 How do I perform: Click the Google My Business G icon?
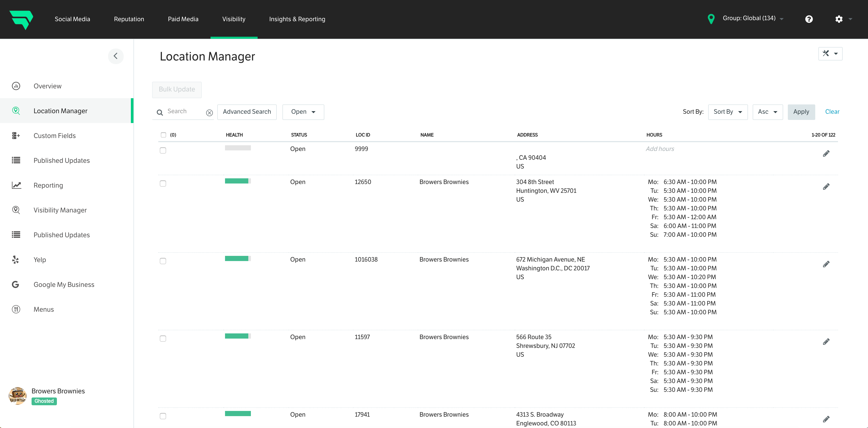click(16, 285)
